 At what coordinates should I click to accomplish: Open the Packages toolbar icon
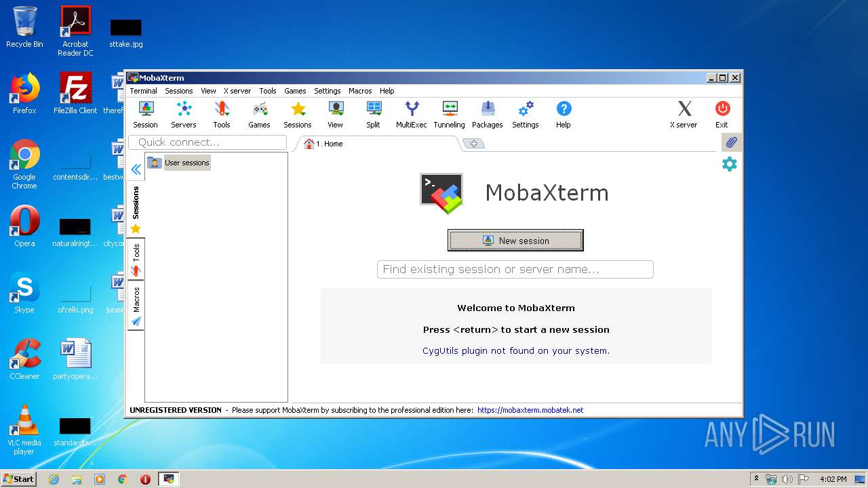(488, 115)
